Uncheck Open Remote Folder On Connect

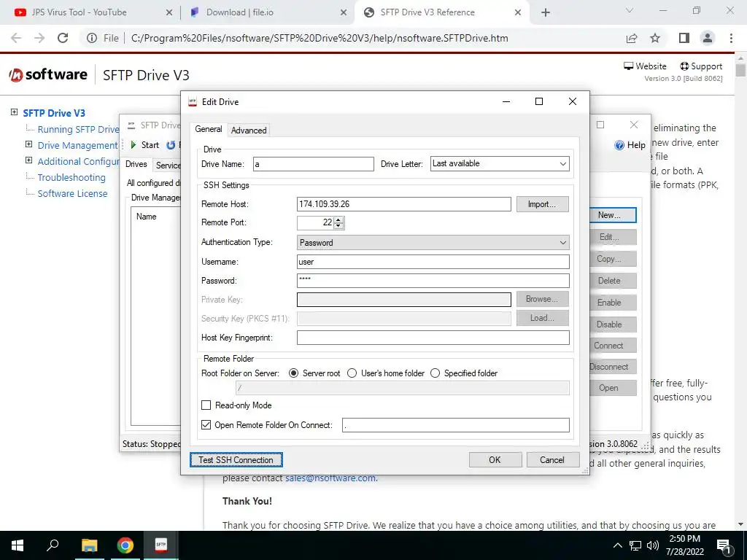point(206,425)
